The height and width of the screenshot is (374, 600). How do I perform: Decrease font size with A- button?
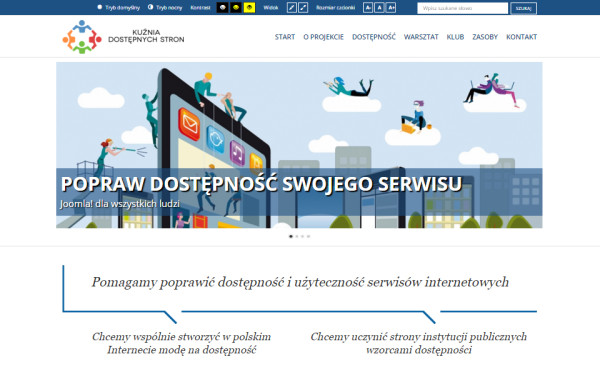pos(368,8)
